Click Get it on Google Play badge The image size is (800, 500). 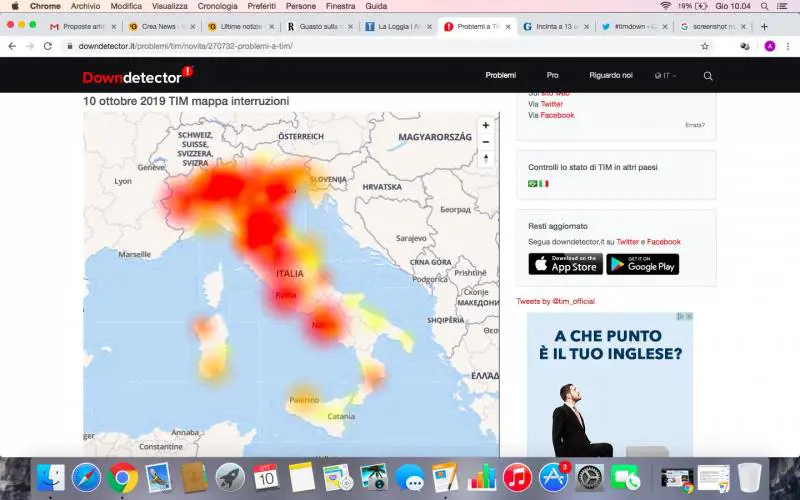click(642, 264)
